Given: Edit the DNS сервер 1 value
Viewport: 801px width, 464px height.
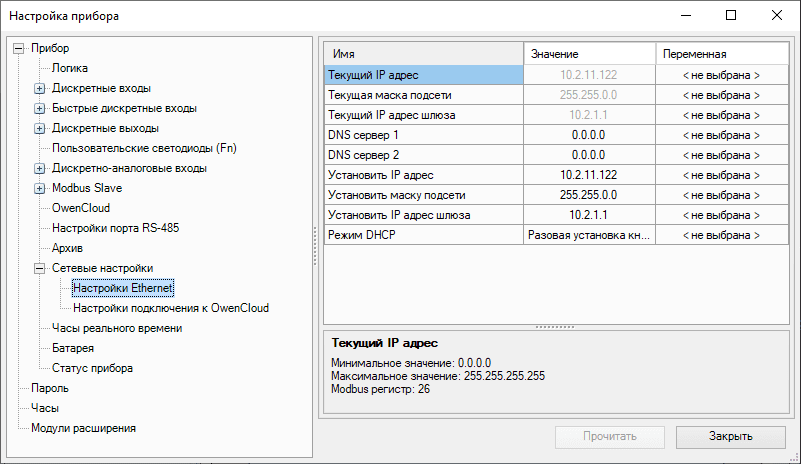Looking at the screenshot, I should [x=589, y=135].
